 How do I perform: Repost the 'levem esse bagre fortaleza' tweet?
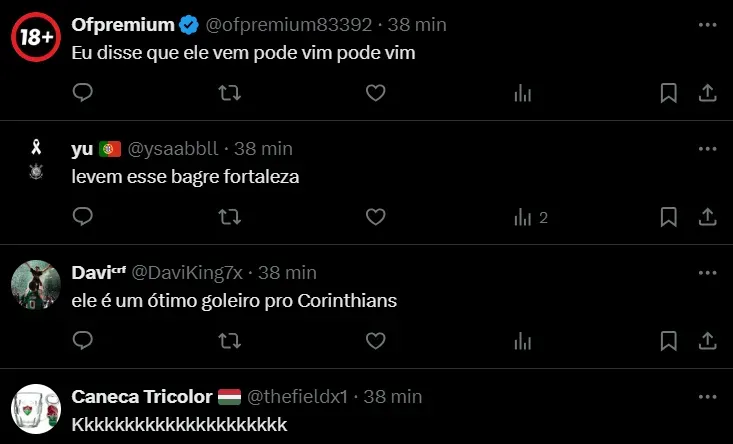[229, 217]
